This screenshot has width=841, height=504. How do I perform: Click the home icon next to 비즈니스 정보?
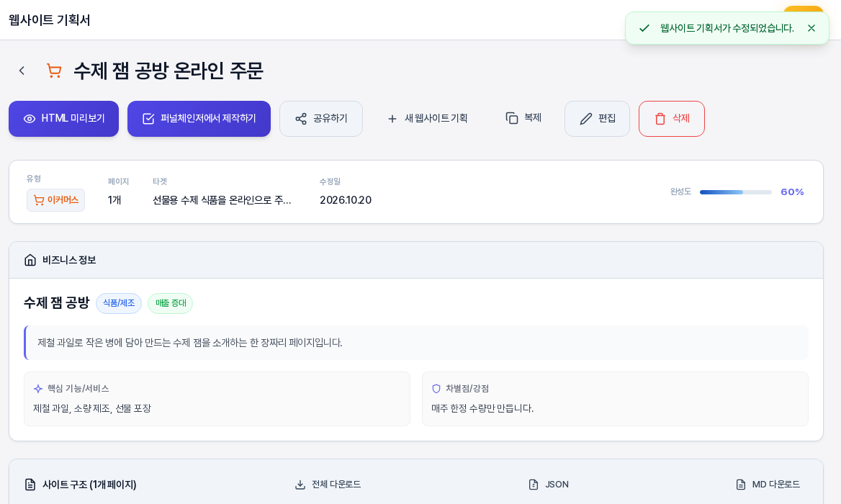pyautogui.click(x=30, y=260)
